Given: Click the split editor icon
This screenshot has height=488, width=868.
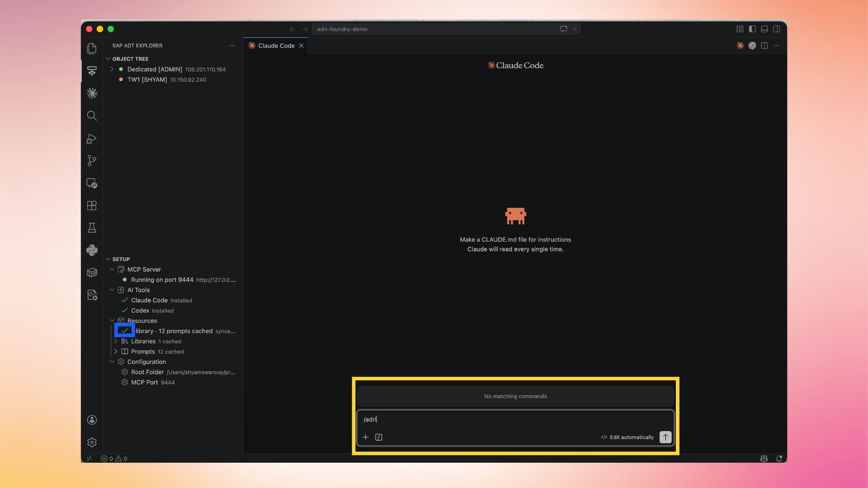Looking at the screenshot, I should click(x=764, y=45).
